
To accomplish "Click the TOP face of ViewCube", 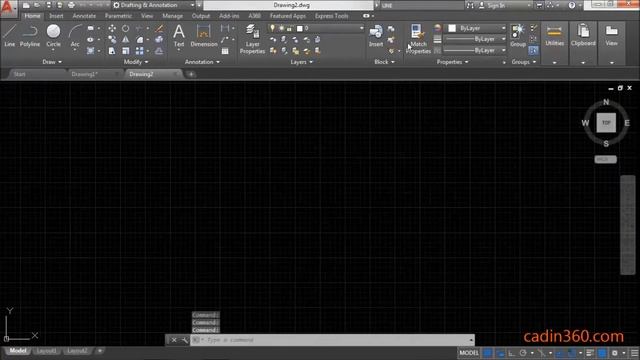I will tap(606, 123).
